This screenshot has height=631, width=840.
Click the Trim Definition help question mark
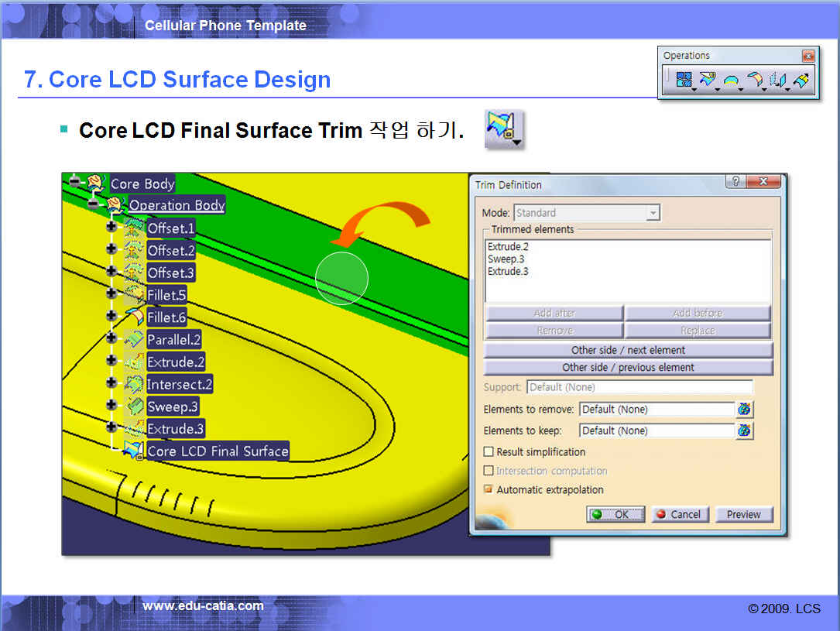pos(735,182)
